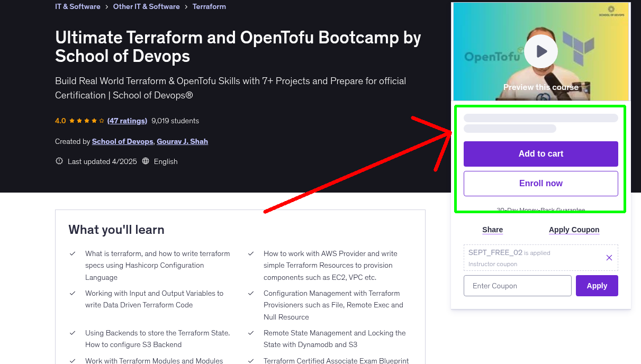Click the Last updated clock icon
Image resolution: width=641 pixels, height=364 pixels.
[59, 161]
